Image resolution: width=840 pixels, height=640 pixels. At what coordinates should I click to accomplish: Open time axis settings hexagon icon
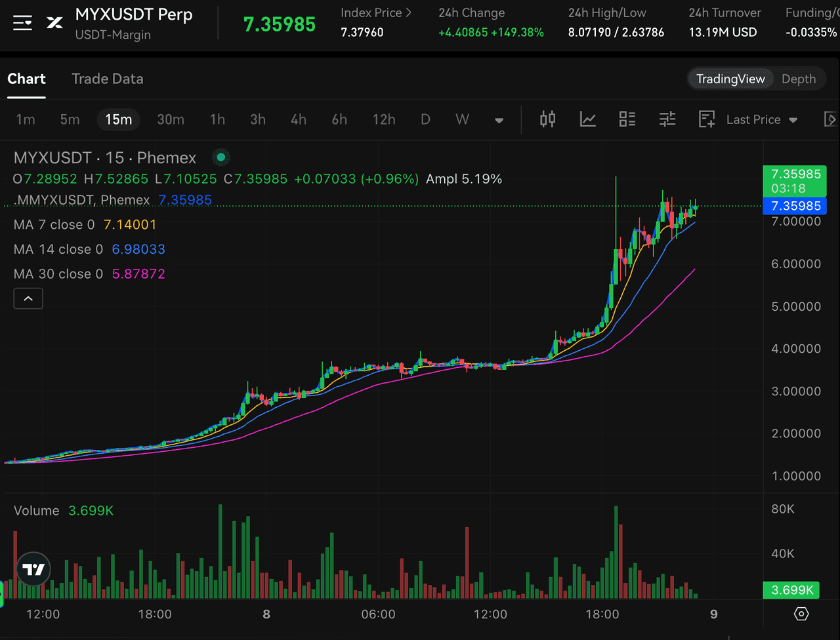[x=801, y=614]
